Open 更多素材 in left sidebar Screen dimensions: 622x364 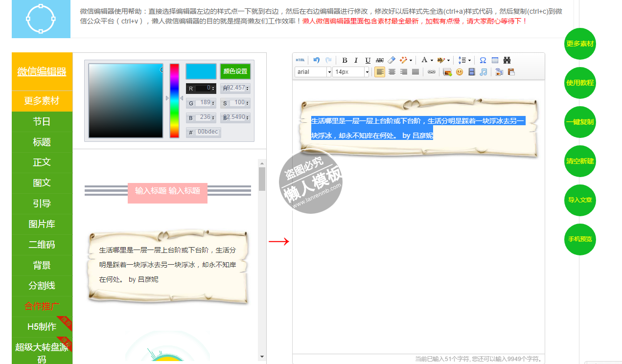point(42,101)
